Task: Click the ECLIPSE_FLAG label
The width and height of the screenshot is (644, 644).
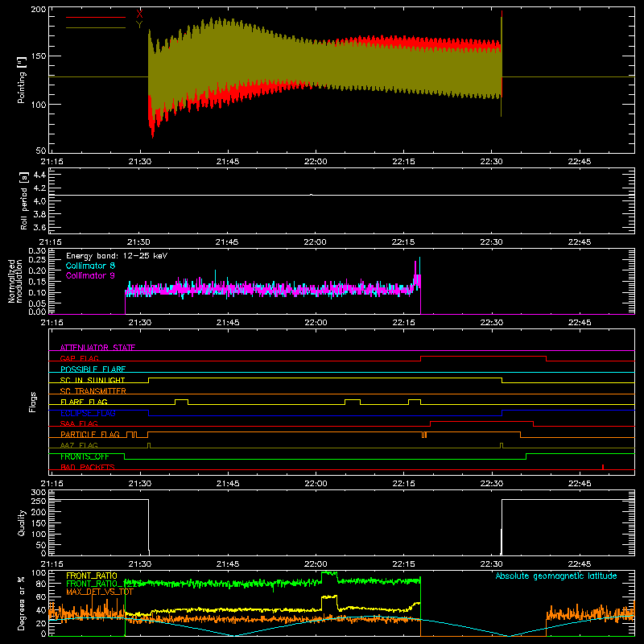Action: 88,413
